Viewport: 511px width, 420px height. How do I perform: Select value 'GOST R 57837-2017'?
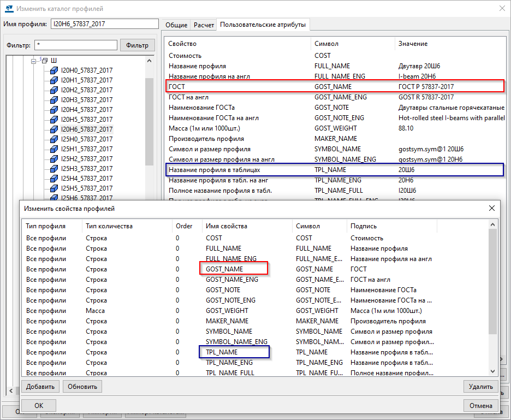[426, 97]
